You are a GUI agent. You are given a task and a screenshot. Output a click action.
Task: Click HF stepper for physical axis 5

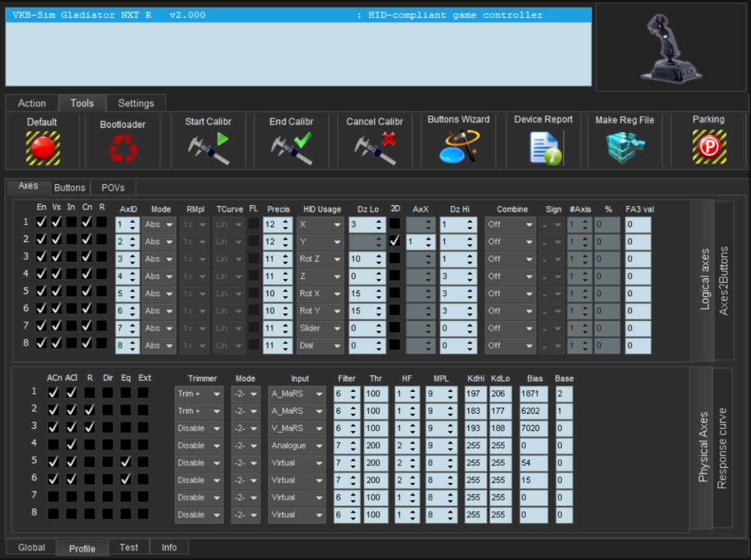tap(408, 463)
